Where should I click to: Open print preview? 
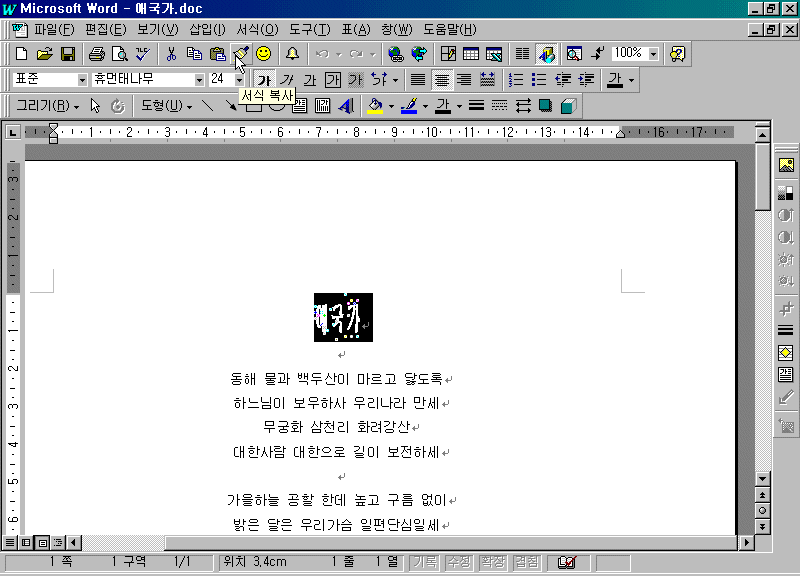click(x=119, y=54)
